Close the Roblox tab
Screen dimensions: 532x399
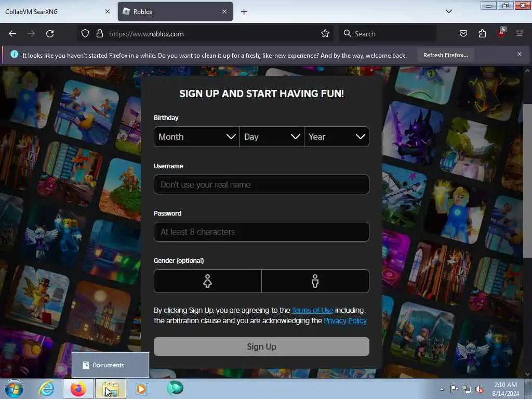point(224,11)
